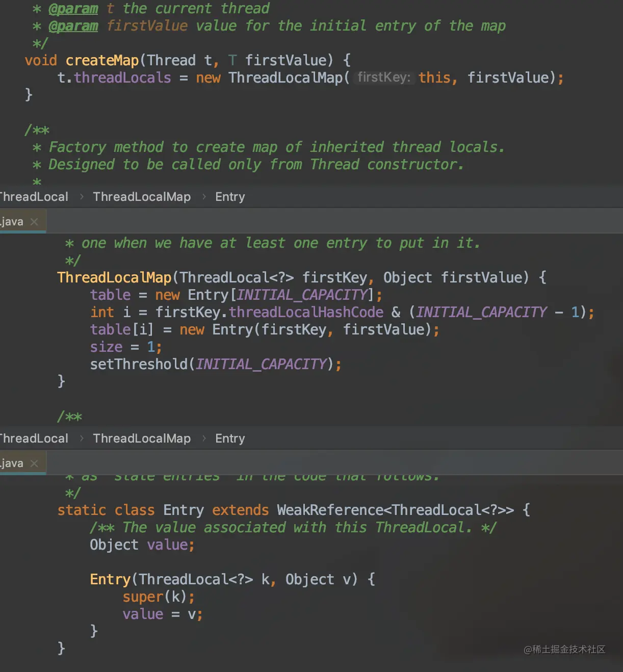Click the firstKey: inlay parameter hint
623x672 pixels.
click(x=384, y=77)
